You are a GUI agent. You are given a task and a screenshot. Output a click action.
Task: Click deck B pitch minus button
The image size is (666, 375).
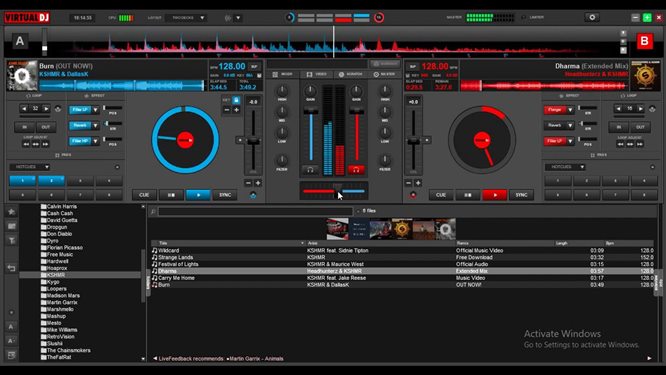[408, 183]
